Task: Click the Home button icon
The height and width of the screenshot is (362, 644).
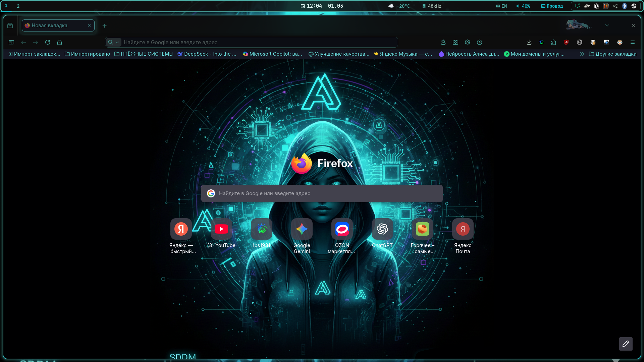Action: click(60, 42)
